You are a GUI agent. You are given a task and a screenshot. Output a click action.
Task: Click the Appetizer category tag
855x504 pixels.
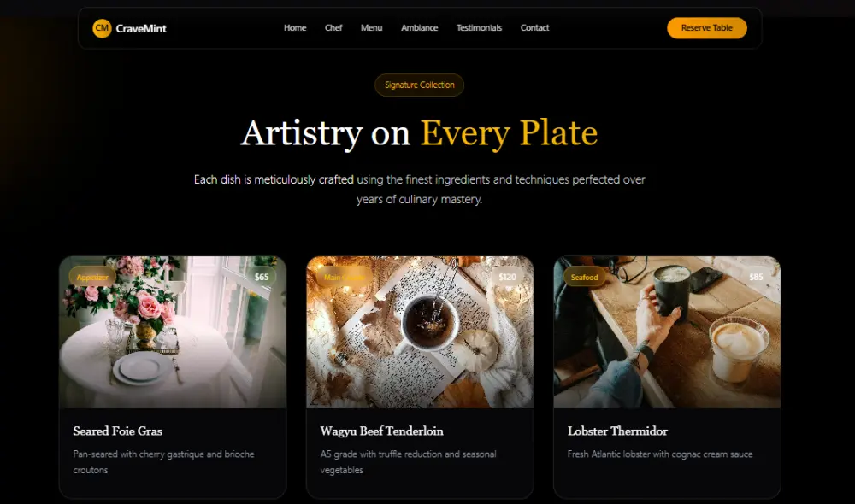92,277
